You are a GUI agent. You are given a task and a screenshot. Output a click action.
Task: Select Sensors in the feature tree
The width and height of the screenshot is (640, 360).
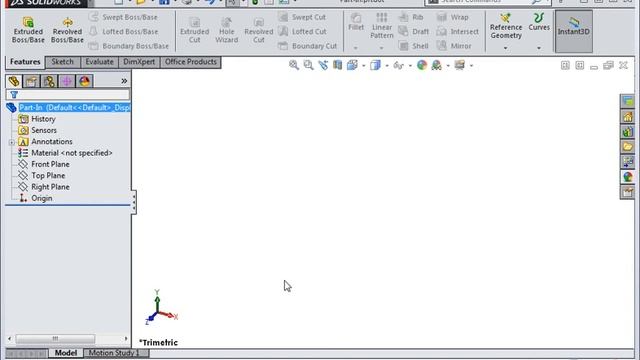point(44,130)
